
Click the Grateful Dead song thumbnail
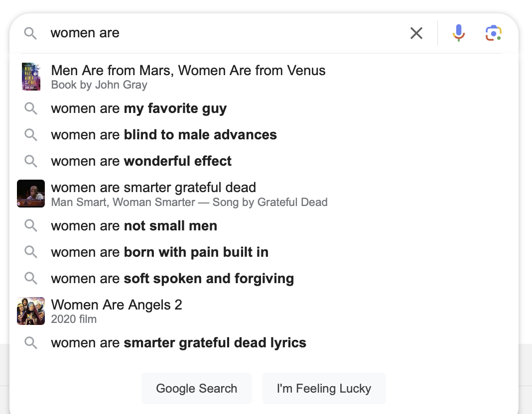tap(31, 194)
